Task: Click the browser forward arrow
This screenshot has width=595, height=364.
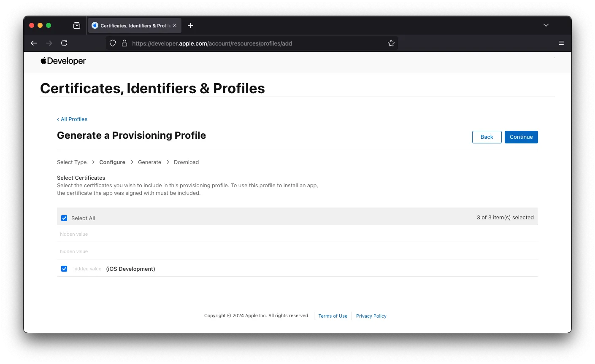Action: [49, 43]
